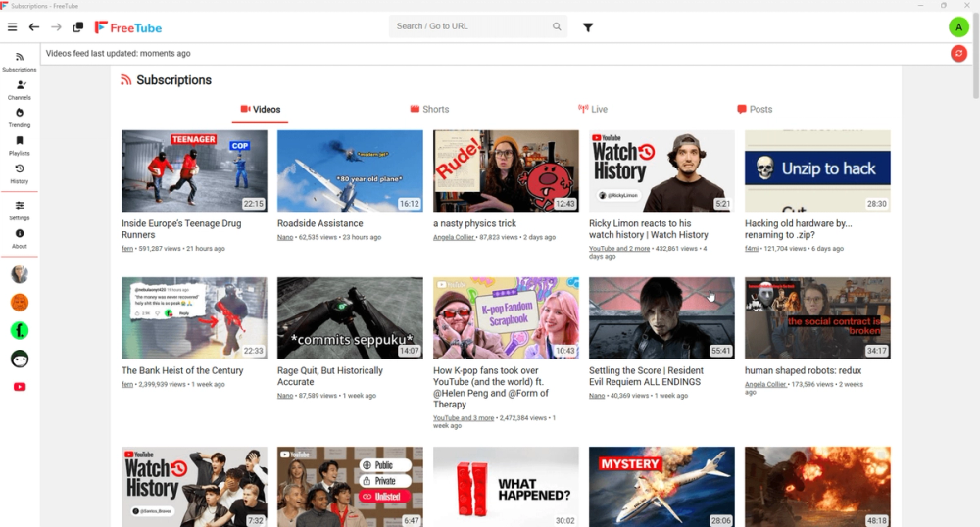
Task: Open the Public/Private/Unlisted video thumbnail
Action: [350, 487]
